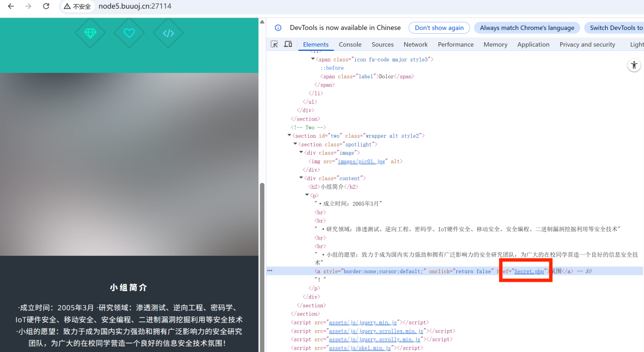
Task: Click the blurred spotlight image on webpage
Action: (x=129, y=164)
